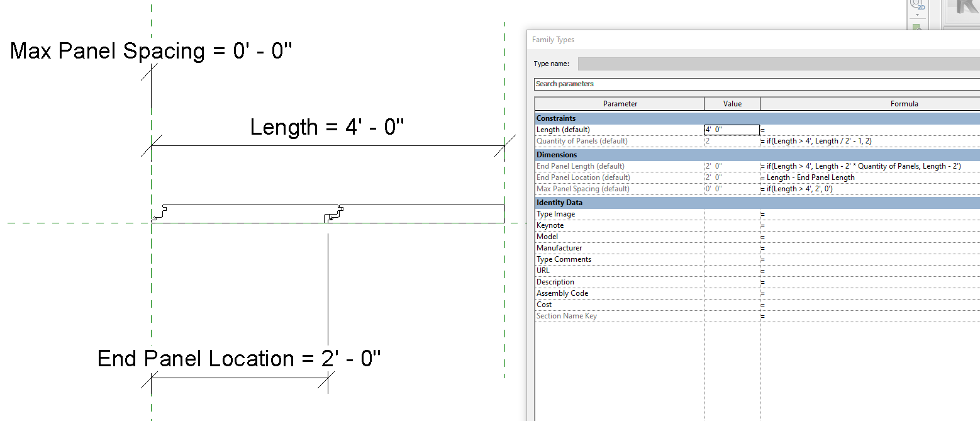Click the Family Types dialog title bar
The image size is (980, 421).
coord(753,40)
